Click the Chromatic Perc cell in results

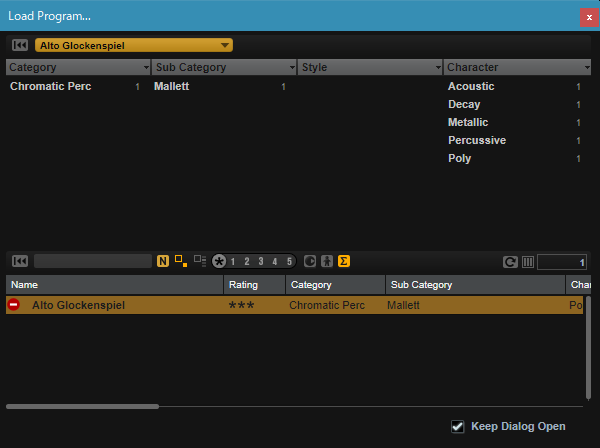click(327, 305)
